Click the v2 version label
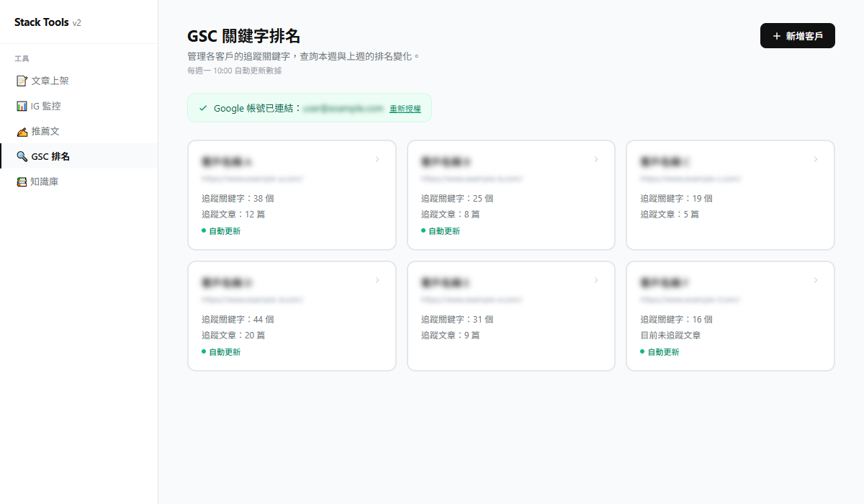The height and width of the screenshot is (504, 864). pos(77,23)
